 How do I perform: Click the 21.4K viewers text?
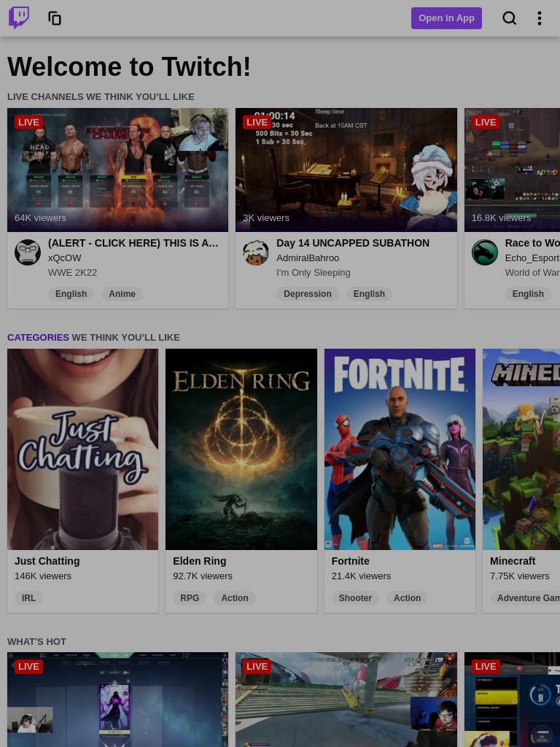(361, 576)
